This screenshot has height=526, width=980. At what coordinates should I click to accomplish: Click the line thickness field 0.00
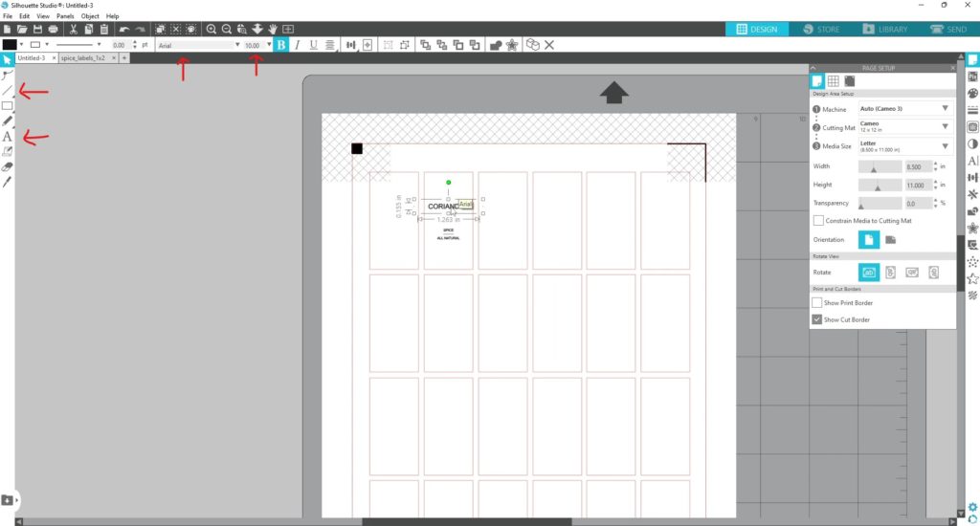(x=121, y=45)
